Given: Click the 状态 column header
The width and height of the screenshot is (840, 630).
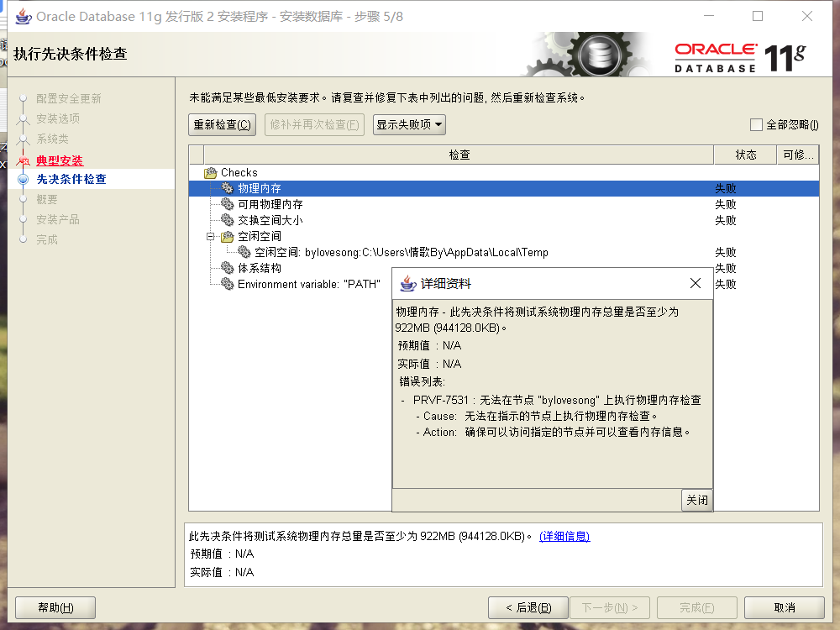Looking at the screenshot, I should pos(746,155).
